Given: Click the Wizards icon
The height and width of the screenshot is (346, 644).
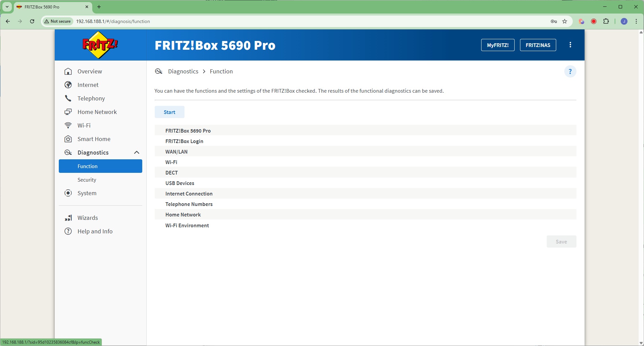Looking at the screenshot, I should click(68, 218).
